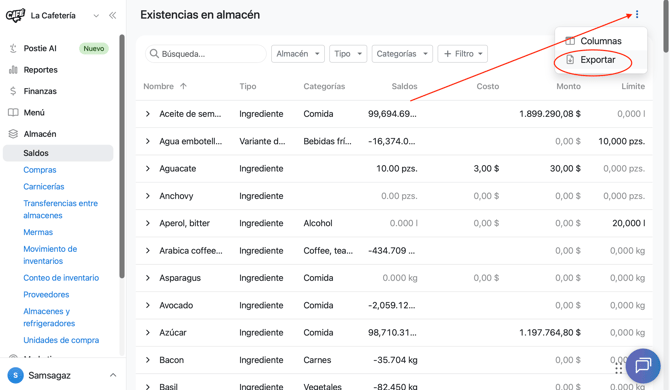The height and width of the screenshot is (390, 670).
Task: Click the Menú book icon
Action: tap(13, 112)
